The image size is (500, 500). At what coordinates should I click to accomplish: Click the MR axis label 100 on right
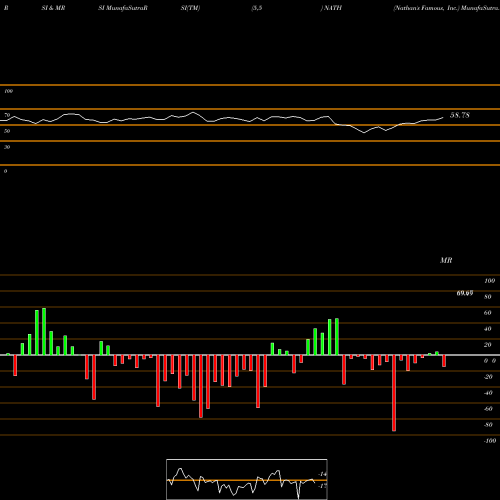tap(489, 281)
